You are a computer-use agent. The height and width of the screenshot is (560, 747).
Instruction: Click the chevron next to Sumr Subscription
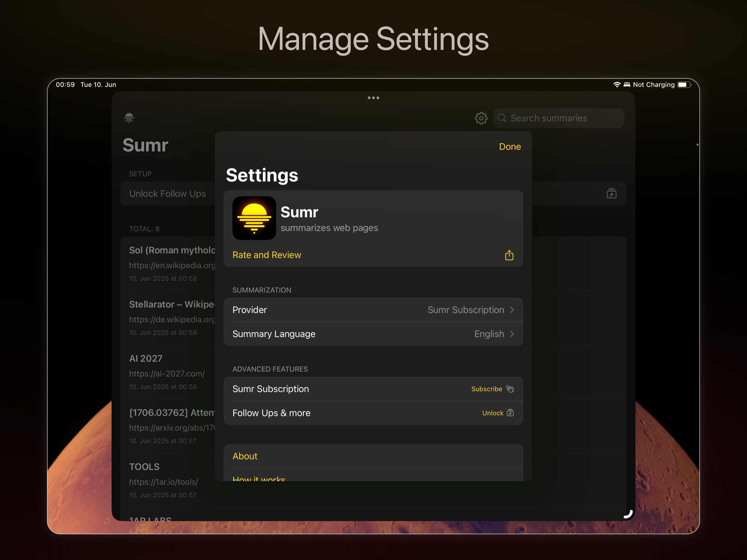[x=512, y=310]
